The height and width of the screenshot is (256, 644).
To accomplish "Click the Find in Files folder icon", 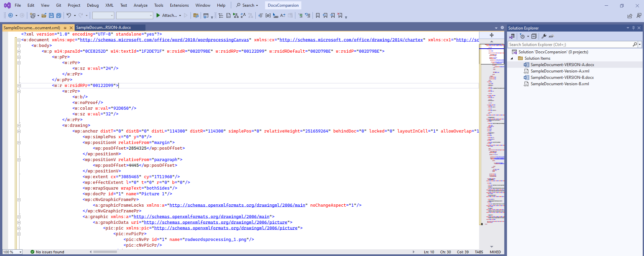I will (196, 15).
